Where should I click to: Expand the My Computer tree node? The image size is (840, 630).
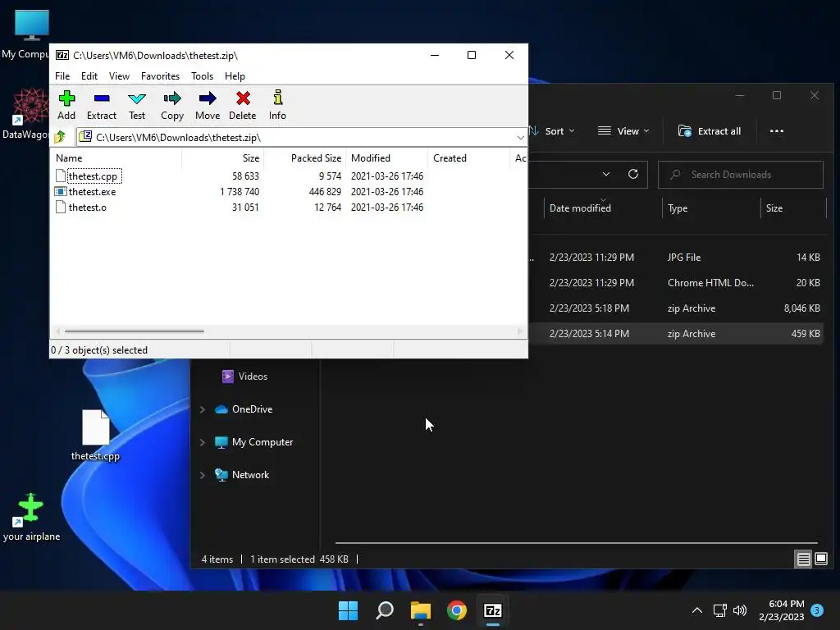point(203,442)
